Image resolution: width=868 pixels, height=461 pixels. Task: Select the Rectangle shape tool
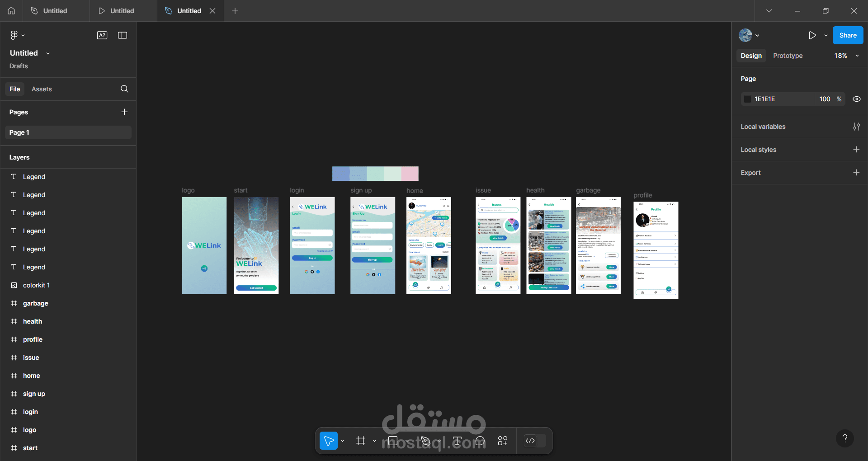click(x=392, y=441)
